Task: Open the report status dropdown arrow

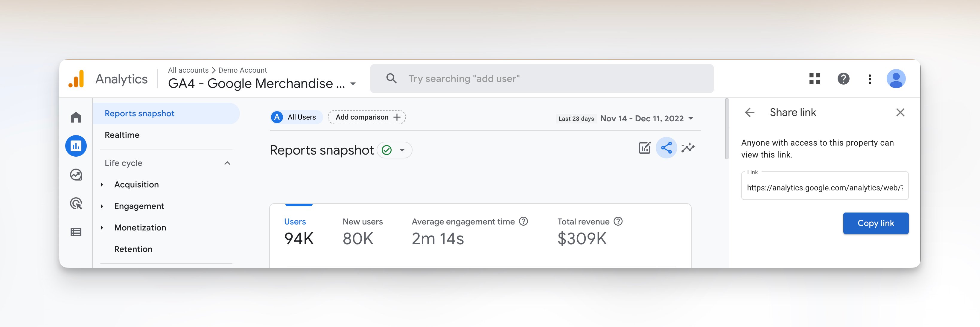Action: click(402, 150)
